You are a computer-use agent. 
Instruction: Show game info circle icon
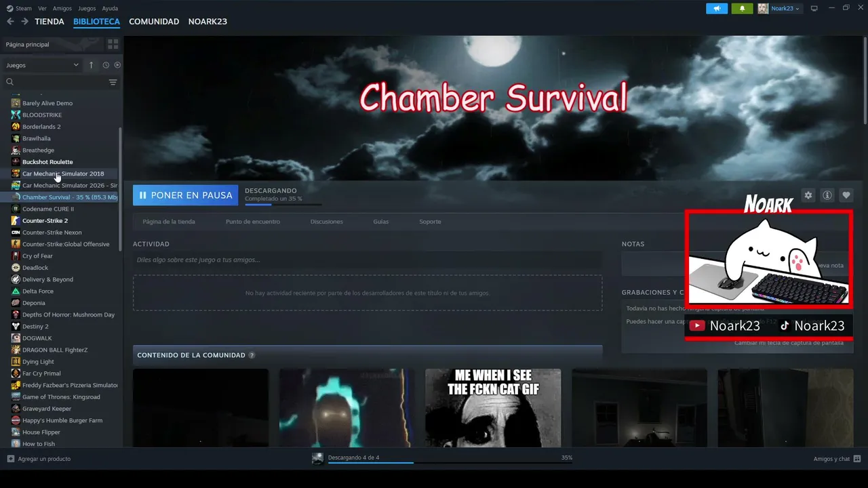coord(827,195)
